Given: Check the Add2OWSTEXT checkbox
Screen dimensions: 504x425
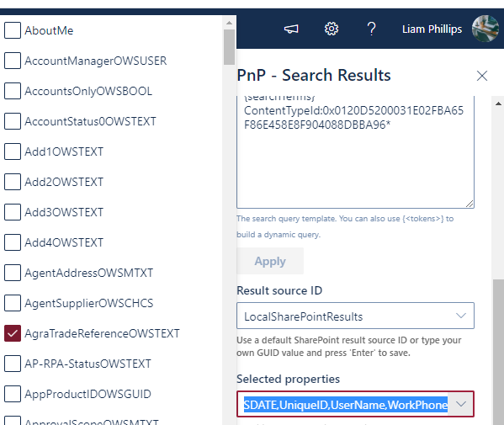Looking at the screenshot, I should [x=13, y=182].
